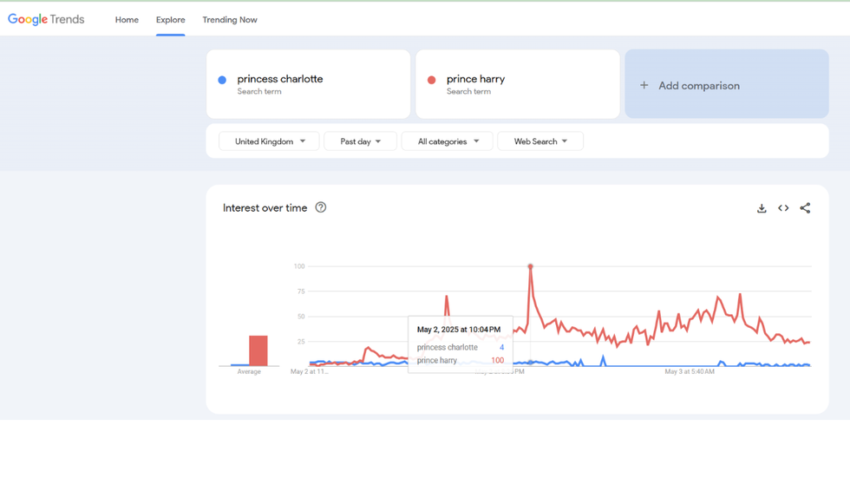850x504 pixels.
Task: Open the Trending Now tab
Action: tap(229, 19)
